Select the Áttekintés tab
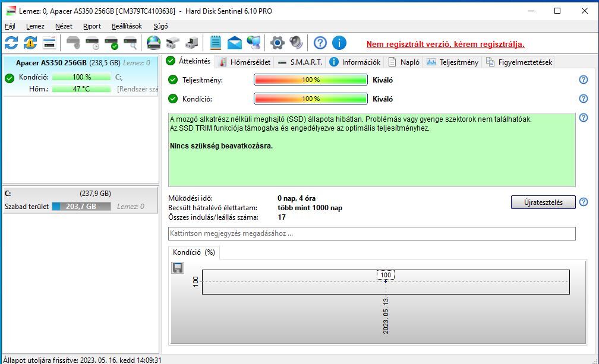 click(189, 61)
